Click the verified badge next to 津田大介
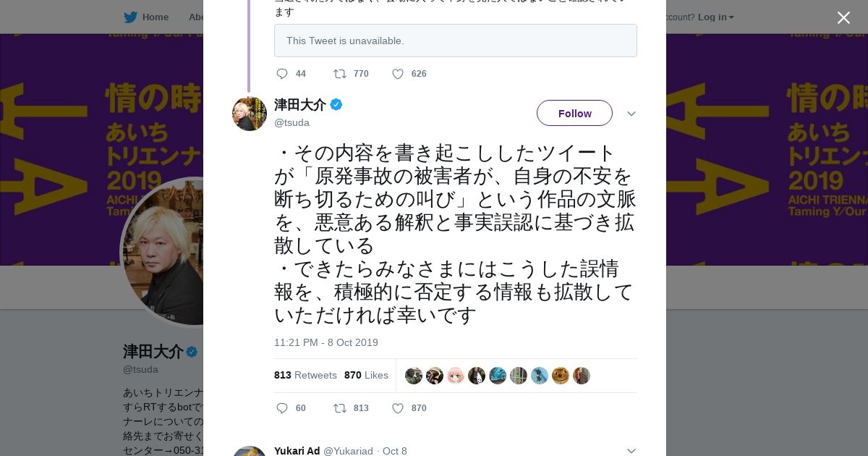 (336, 105)
